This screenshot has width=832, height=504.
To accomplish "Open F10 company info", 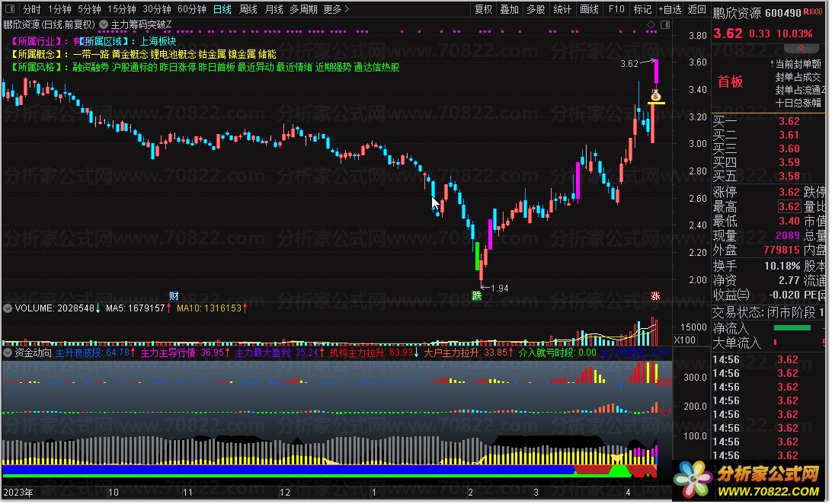I will [616, 9].
